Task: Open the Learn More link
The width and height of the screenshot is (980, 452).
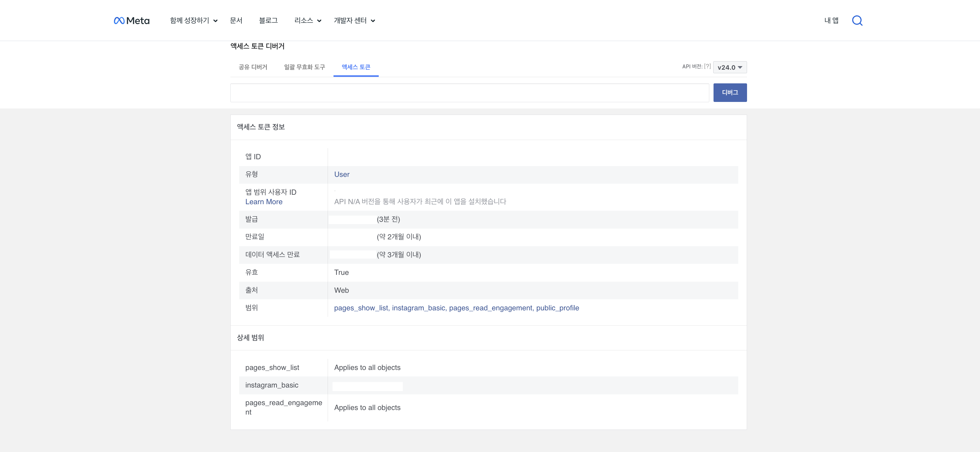Action: click(x=264, y=202)
